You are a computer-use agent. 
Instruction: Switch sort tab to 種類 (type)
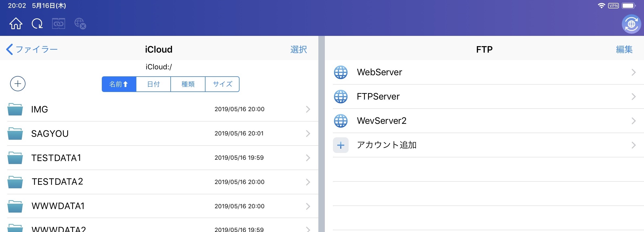(x=188, y=84)
